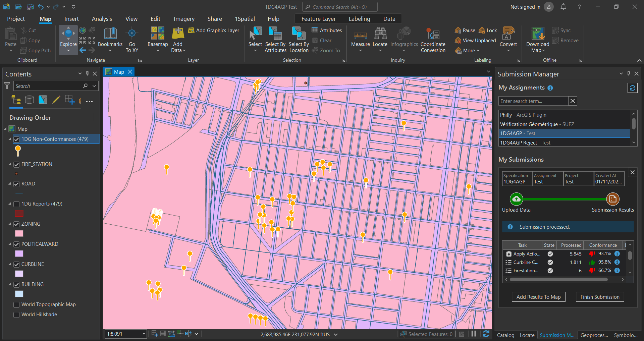Click the ZONING pink color swatch

[x=19, y=234]
